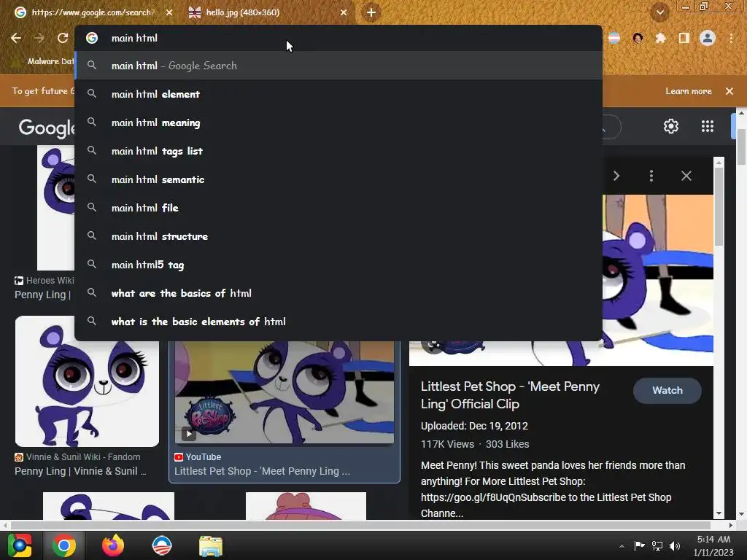The width and height of the screenshot is (747, 560).
Task: Switch to the google.com/search tab
Action: [x=93, y=12]
